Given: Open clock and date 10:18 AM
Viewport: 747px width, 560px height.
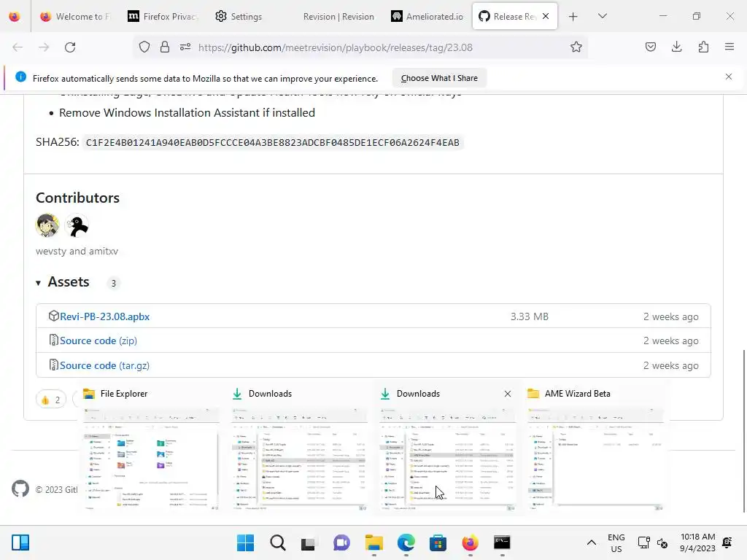Looking at the screenshot, I should 697,542.
